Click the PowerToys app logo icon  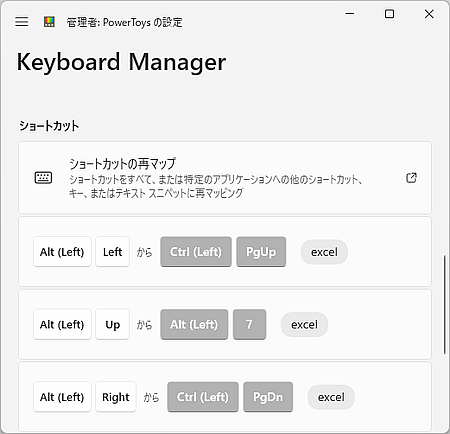49,22
